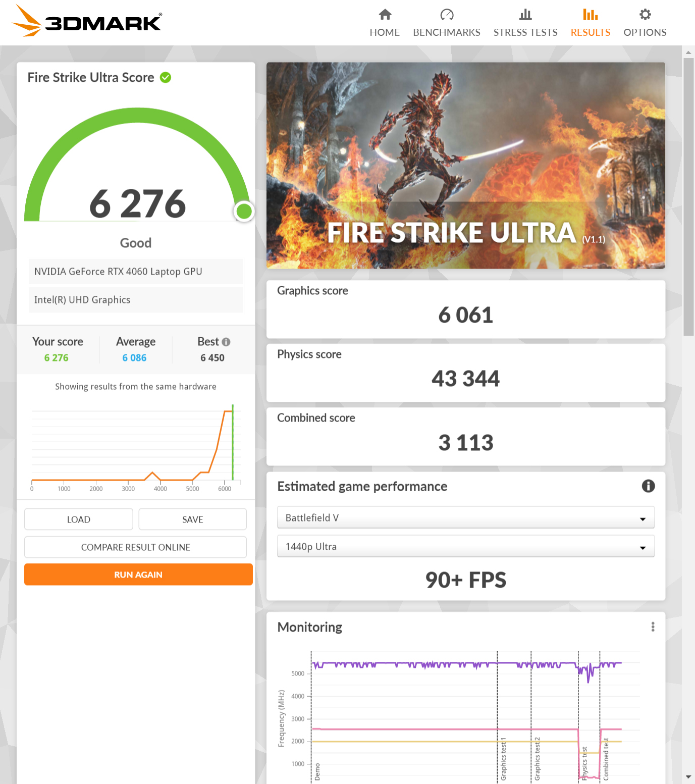Open Options with the gear icon
Viewport: 695px width, 784px height.
[645, 15]
